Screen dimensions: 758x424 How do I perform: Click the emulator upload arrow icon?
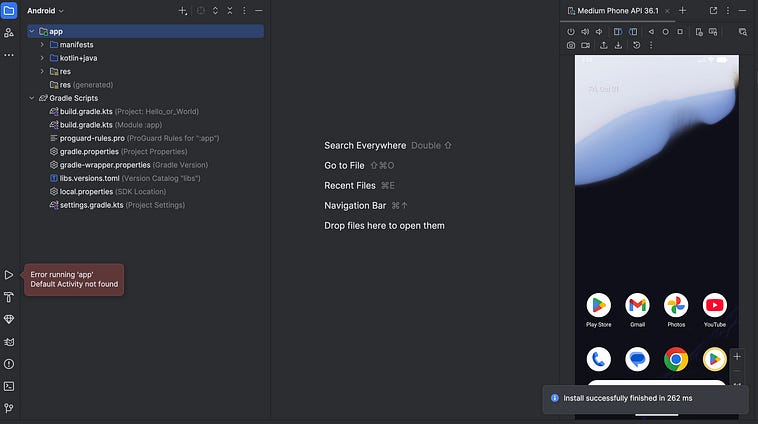coord(604,45)
